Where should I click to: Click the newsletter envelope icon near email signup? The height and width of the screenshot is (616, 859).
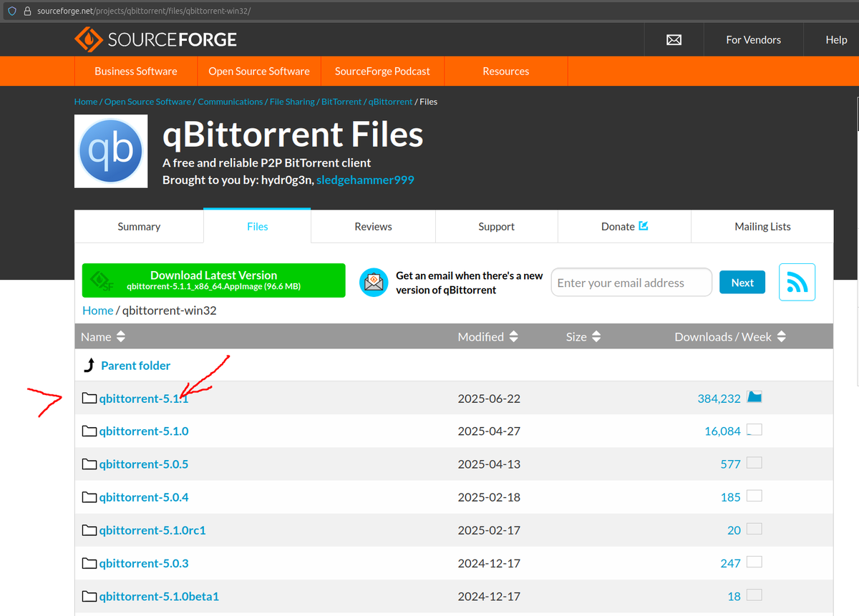point(373,282)
